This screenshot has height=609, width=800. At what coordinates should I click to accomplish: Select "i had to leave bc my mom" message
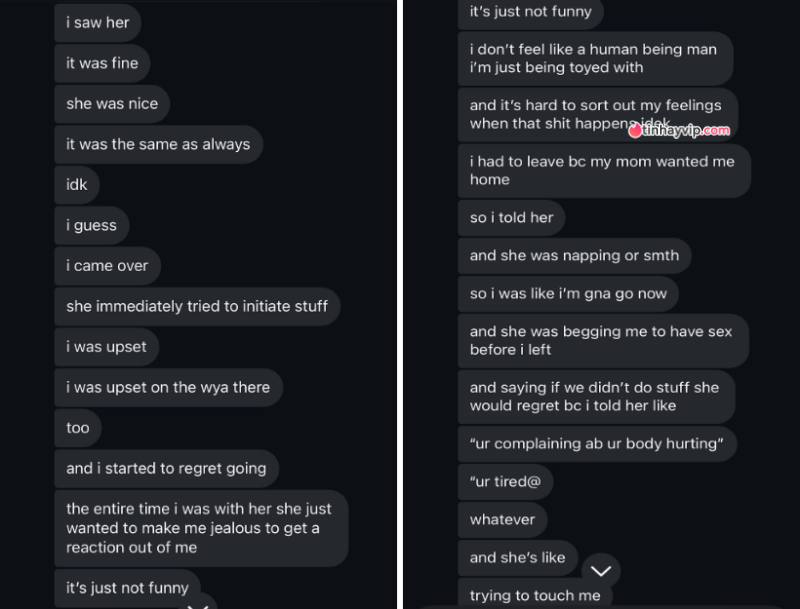(x=604, y=171)
